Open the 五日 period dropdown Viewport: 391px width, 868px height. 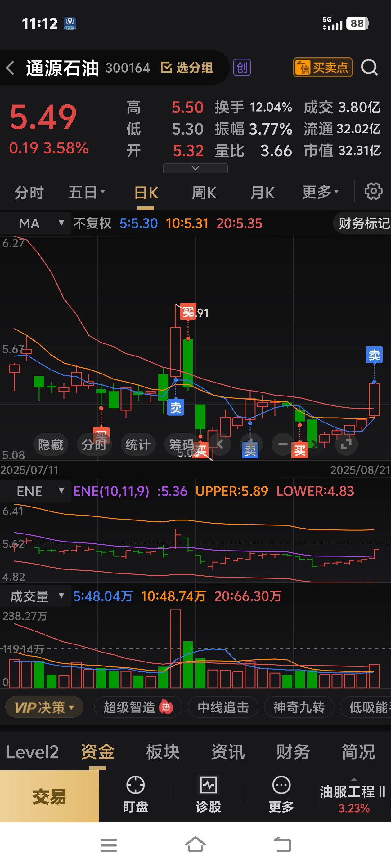87,193
